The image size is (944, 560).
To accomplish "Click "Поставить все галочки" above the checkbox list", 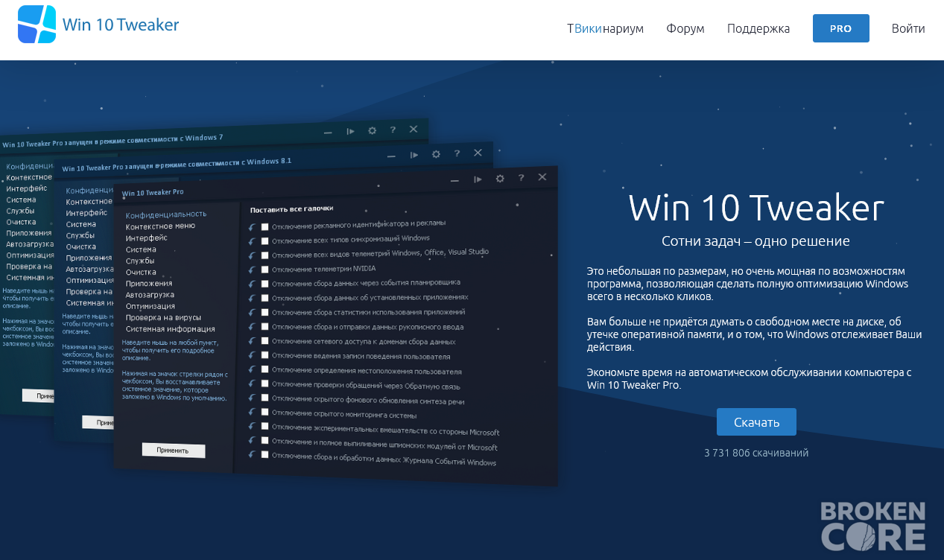I will tap(291, 209).
